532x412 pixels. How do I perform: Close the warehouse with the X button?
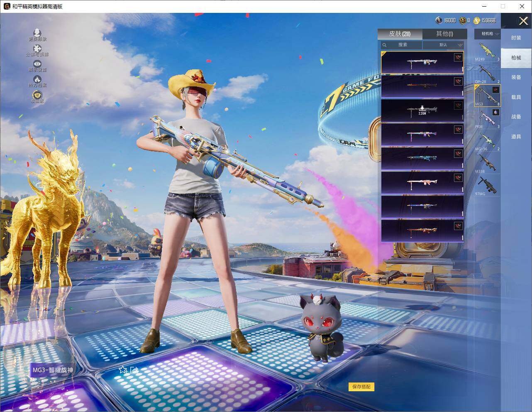tap(523, 21)
